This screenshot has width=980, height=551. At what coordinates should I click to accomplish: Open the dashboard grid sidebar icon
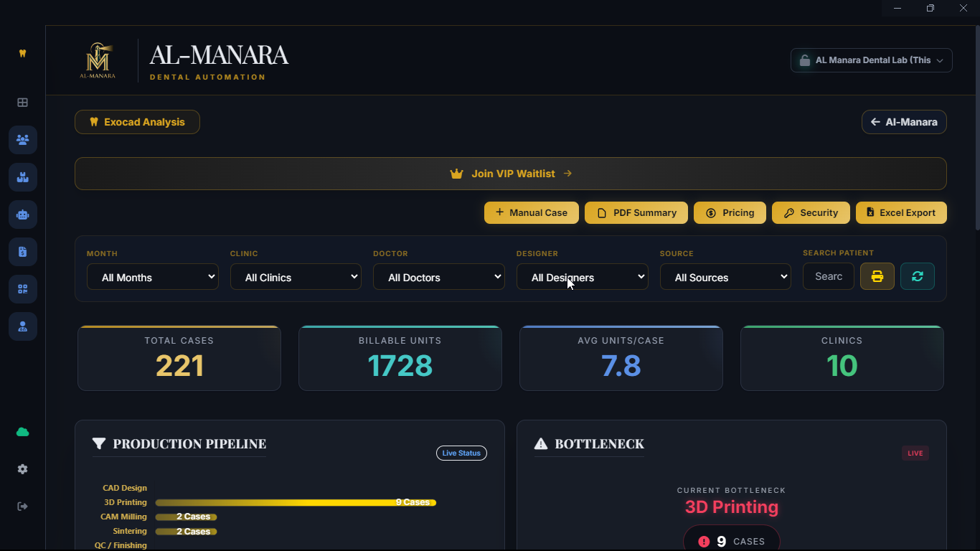23,103
